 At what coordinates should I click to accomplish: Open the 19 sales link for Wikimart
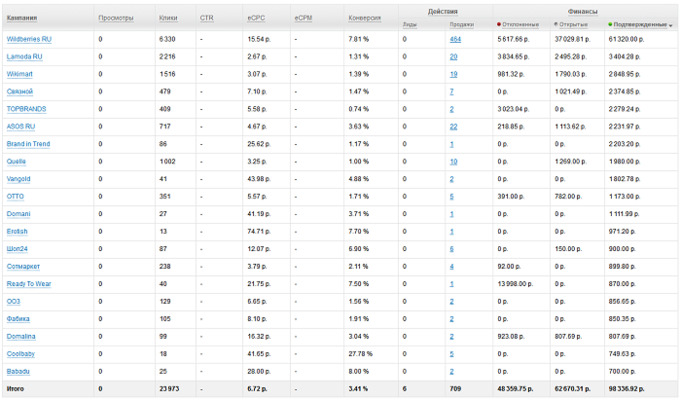point(453,74)
